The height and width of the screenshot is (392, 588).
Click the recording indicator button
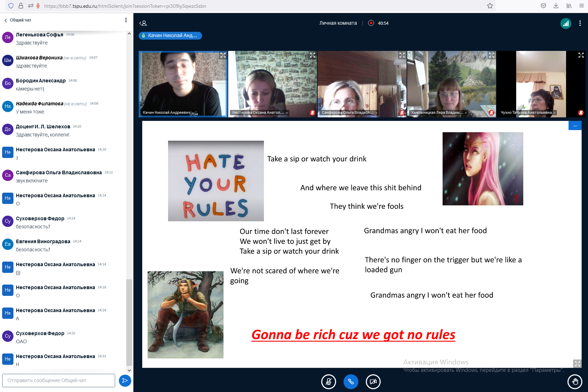click(371, 23)
